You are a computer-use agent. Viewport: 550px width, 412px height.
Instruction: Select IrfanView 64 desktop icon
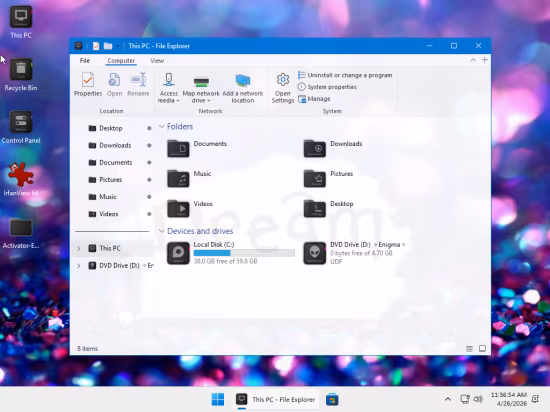[x=21, y=180]
